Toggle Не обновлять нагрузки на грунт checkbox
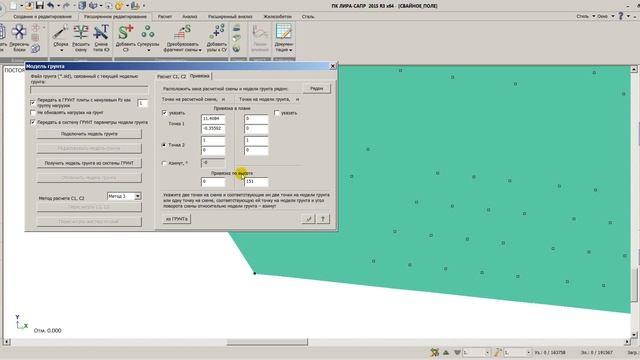 coord(33,112)
